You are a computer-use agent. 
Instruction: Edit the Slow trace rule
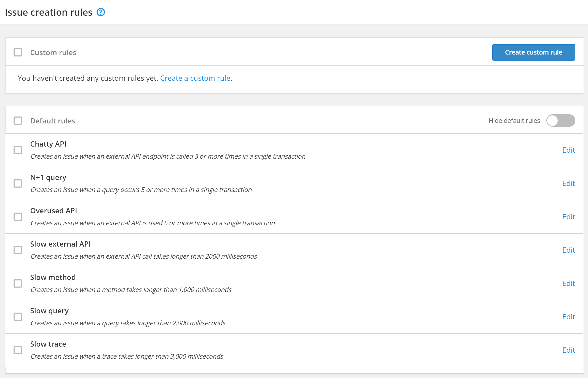(x=568, y=350)
